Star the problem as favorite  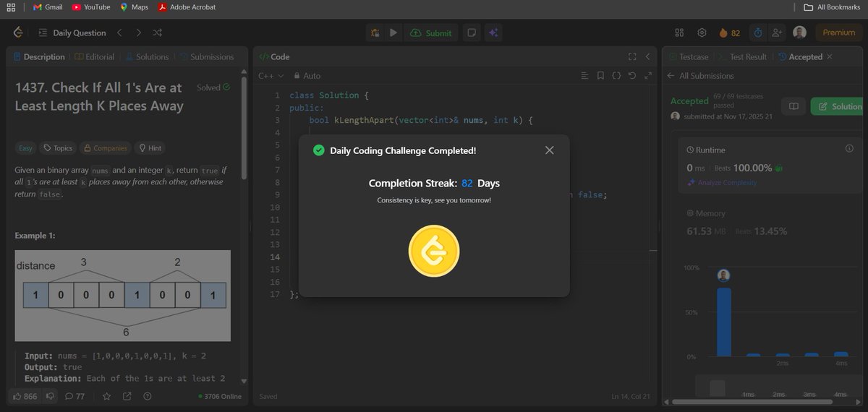107,396
